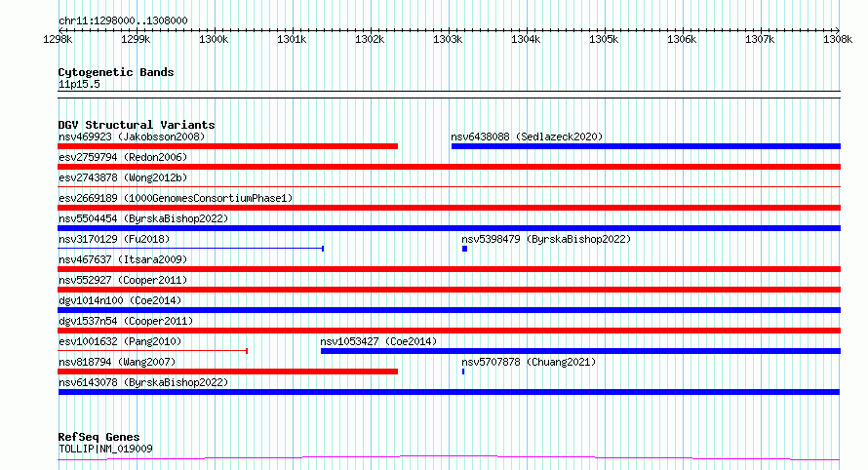868x470 pixels.
Task: Select nsv5504454 (ByrskaBishop2022) label
Action: click(x=143, y=218)
